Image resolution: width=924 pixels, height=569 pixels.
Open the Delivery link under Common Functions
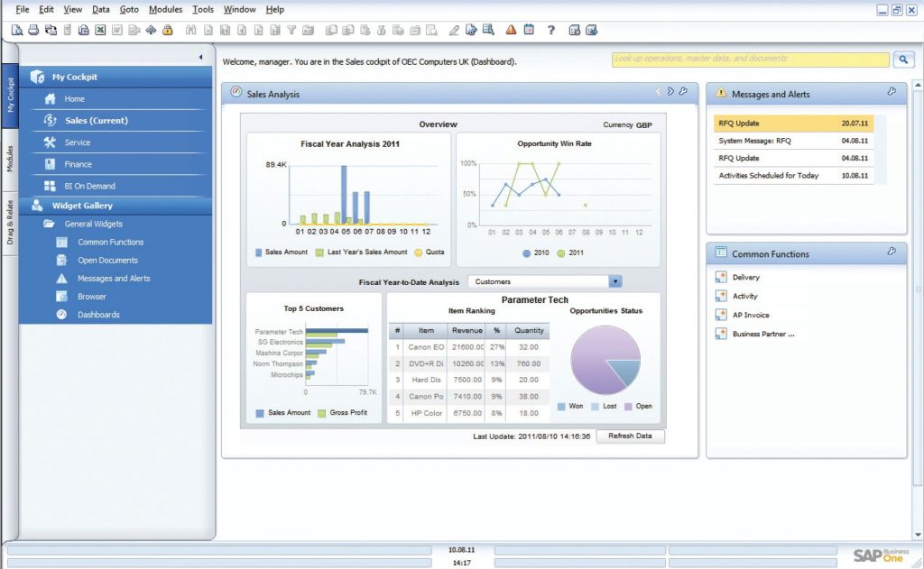tap(748, 277)
